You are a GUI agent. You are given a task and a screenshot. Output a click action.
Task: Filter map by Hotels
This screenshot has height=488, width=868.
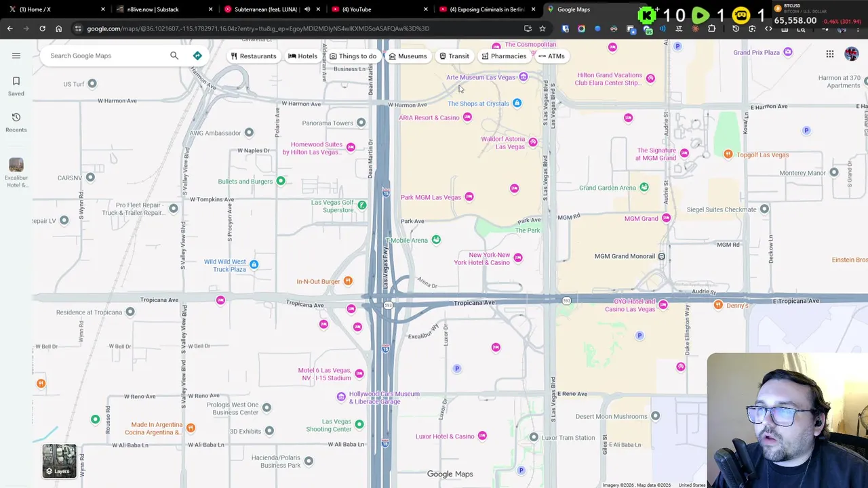[x=302, y=56]
